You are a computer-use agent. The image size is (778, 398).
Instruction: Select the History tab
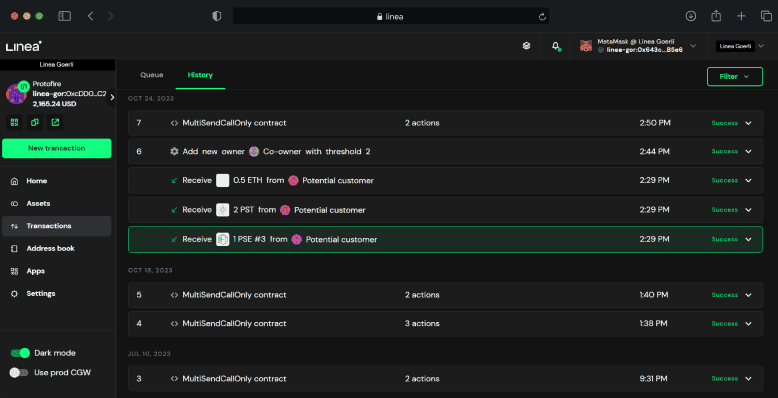200,75
